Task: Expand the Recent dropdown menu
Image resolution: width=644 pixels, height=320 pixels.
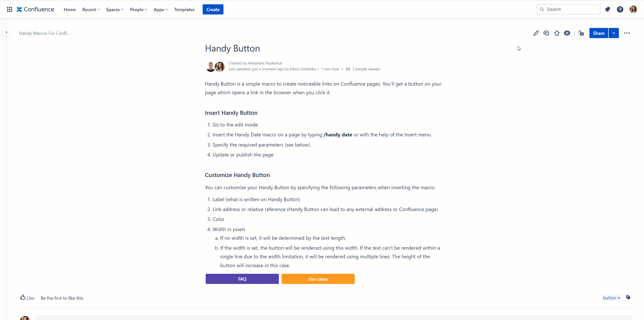Action: click(91, 9)
